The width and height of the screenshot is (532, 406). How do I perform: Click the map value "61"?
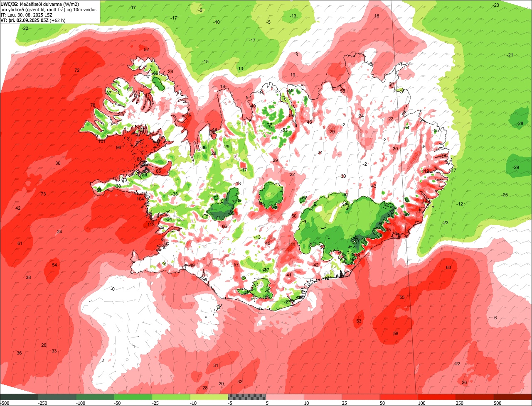coord(20,243)
